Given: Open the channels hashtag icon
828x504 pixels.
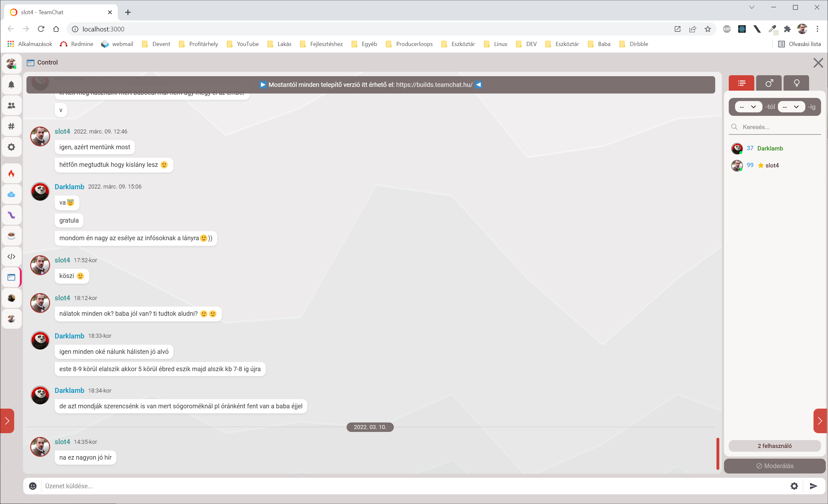Looking at the screenshot, I should pos(11,126).
